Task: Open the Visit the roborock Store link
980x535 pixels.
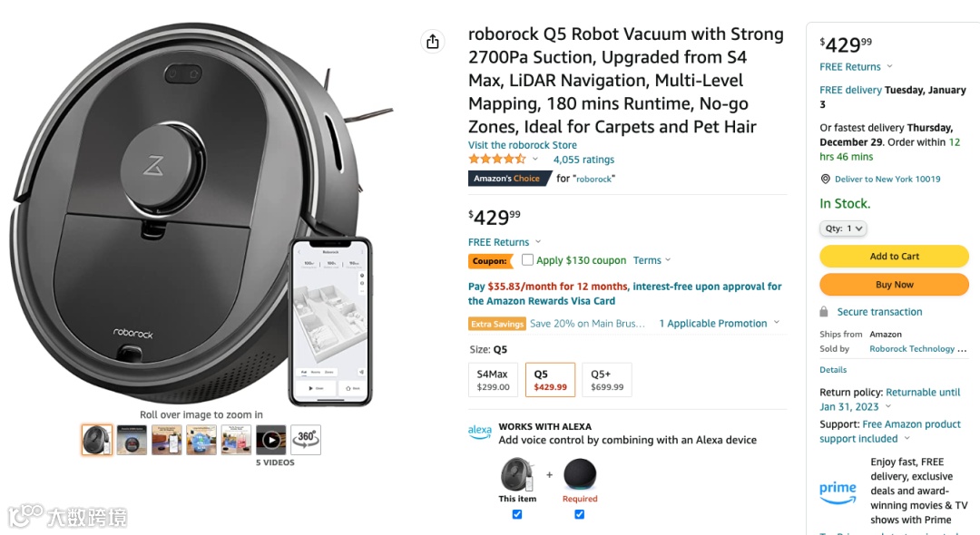Action: pos(522,145)
